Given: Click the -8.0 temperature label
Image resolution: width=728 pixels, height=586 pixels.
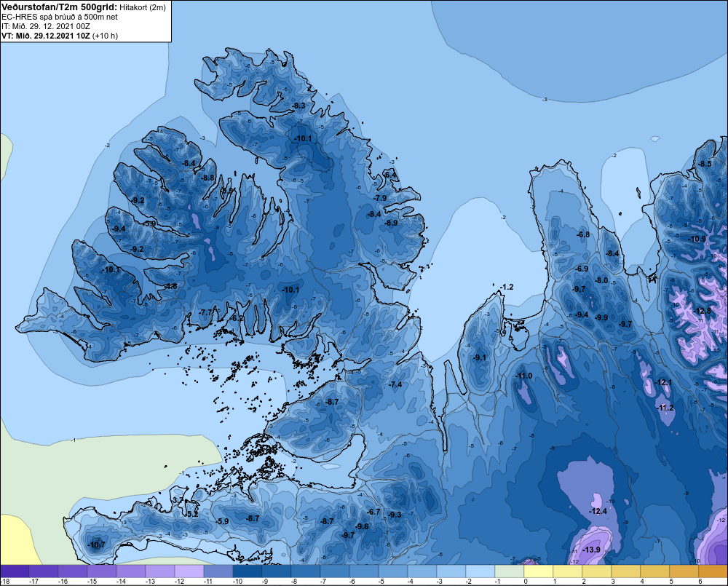Looking at the screenshot, I should pyautogui.click(x=602, y=280).
